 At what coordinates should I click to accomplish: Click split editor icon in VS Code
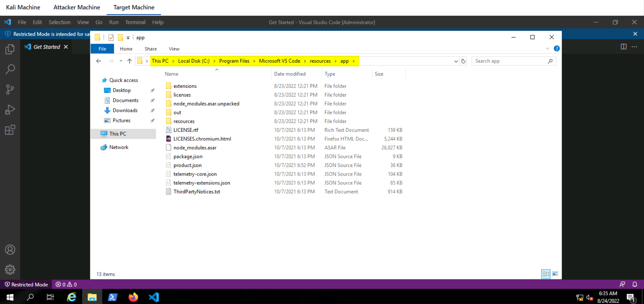tap(624, 47)
